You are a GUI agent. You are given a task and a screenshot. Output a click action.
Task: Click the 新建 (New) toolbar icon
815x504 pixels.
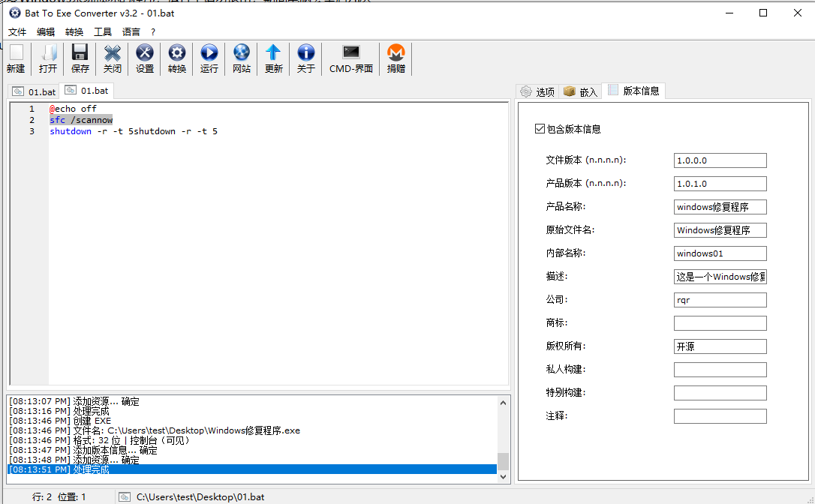pos(16,58)
